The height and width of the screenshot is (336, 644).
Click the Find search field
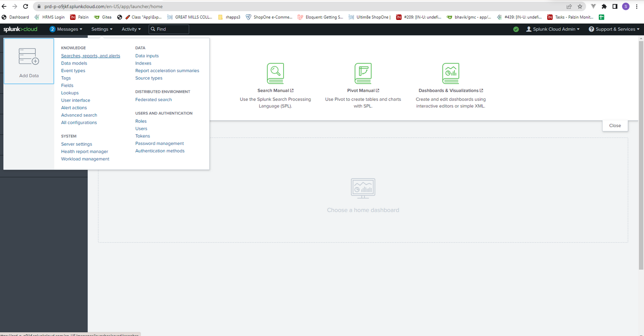[x=169, y=29]
